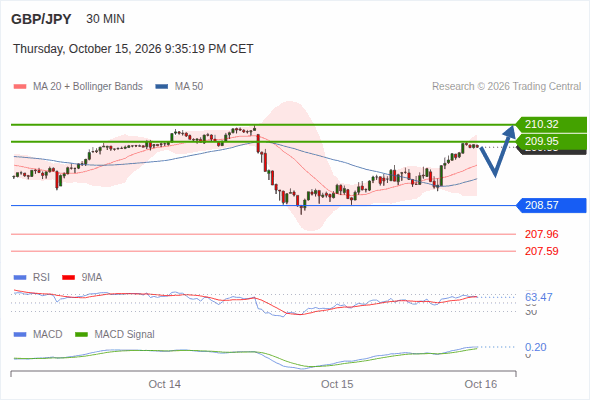Click the Oct 15 axis date label
Viewport: 590px width, 400px height.
337,384
